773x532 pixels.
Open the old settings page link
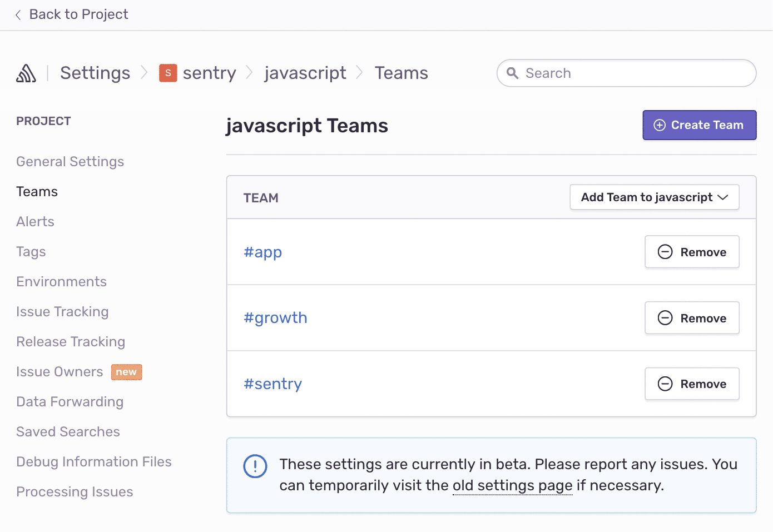coord(512,485)
